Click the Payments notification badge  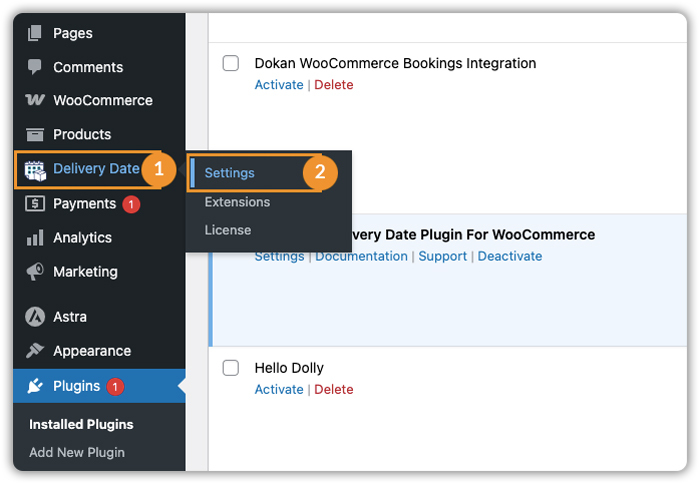[x=131, y=204]
